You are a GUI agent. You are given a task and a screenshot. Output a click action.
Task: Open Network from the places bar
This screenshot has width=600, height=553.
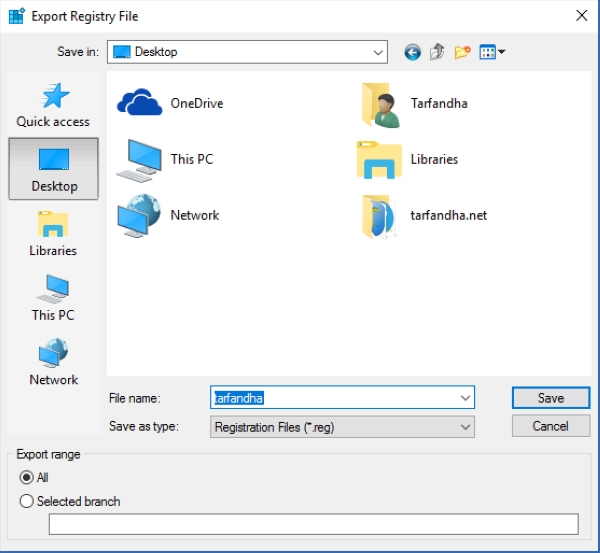pyautogui.click(x=53, y=362)
